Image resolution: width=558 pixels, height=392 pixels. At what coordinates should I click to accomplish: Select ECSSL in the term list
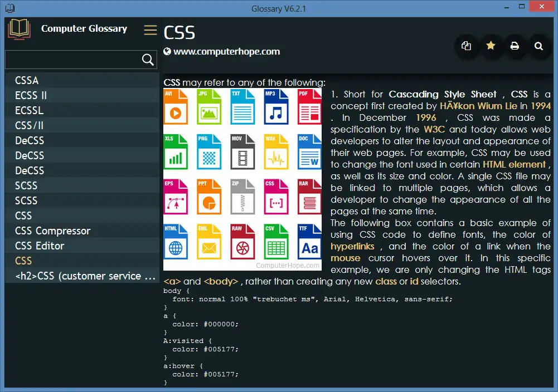(81, 110)
